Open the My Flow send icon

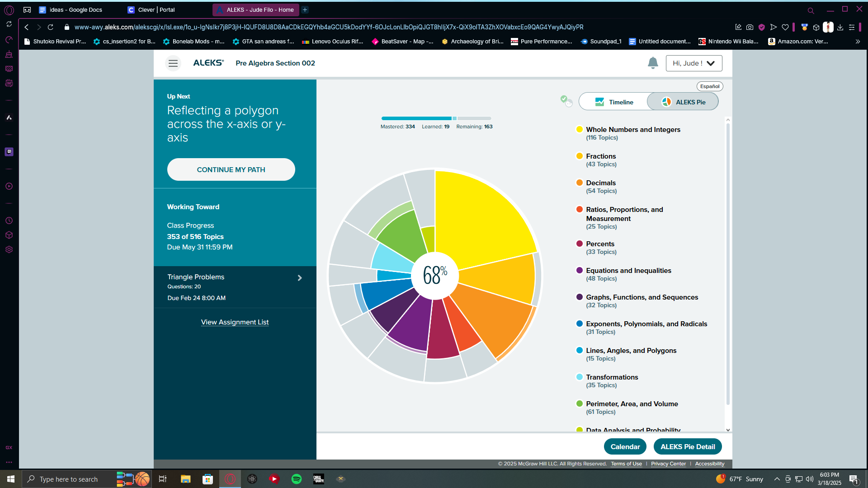click(x=774, y=27)
